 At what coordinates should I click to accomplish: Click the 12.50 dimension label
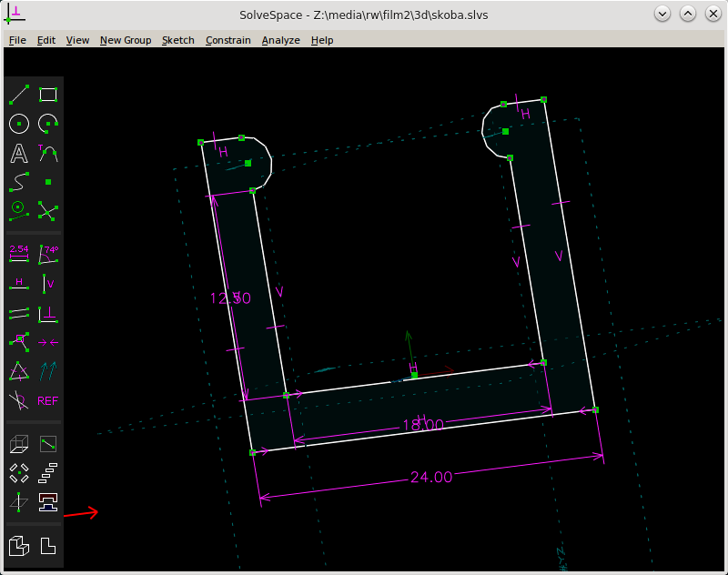click(x=230, y=298)
